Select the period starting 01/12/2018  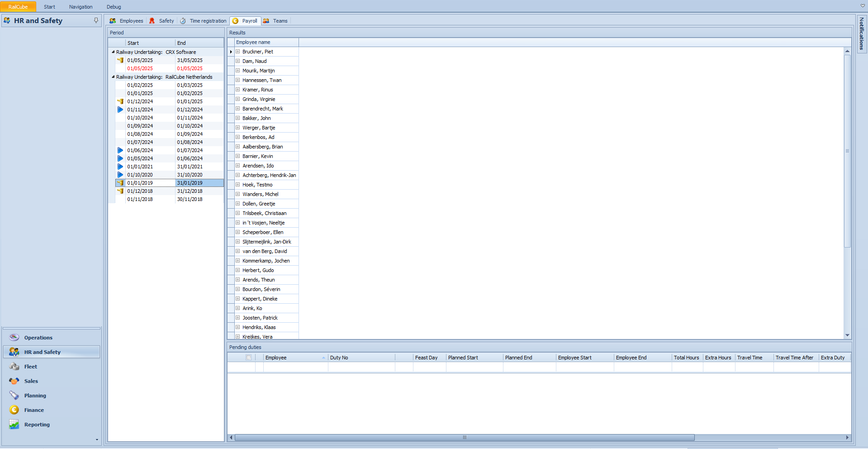point(140,191)
